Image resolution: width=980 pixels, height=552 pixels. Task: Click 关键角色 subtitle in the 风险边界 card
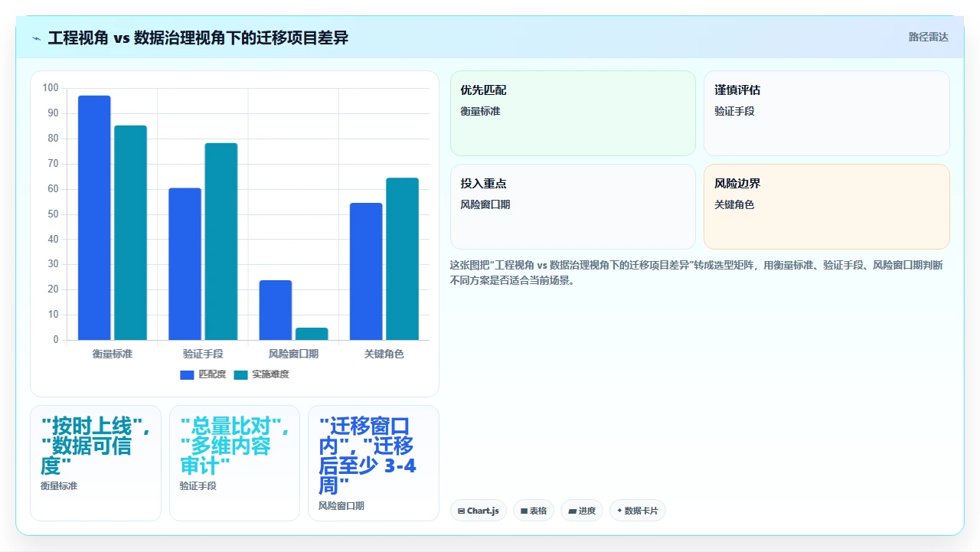[x=734, y=204]
